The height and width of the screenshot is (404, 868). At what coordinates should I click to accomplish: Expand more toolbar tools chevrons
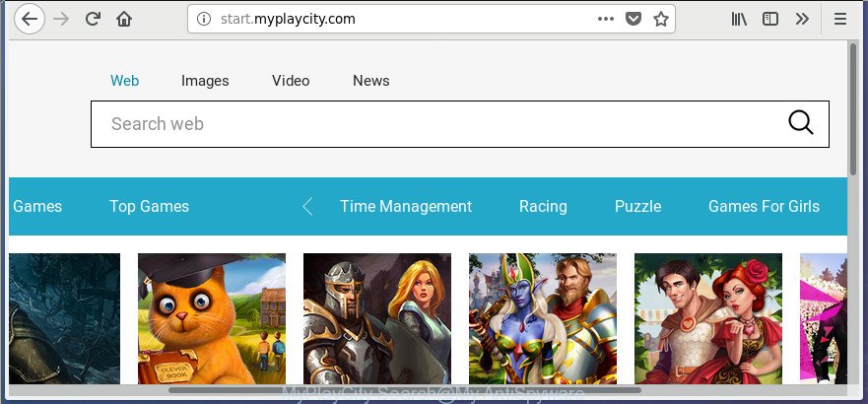click(x=802, y=19)
